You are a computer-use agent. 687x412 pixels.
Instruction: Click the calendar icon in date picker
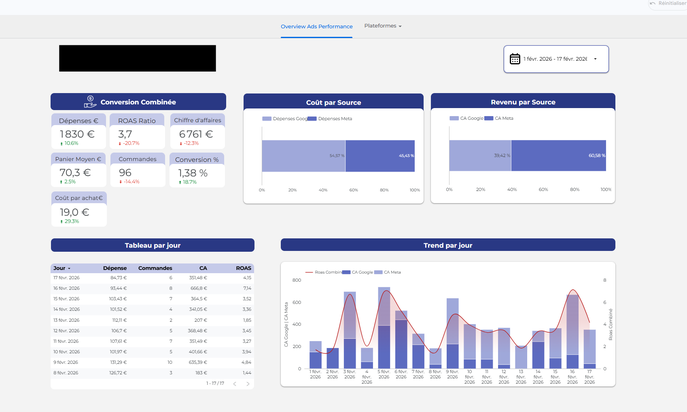(x=515, y=59)
